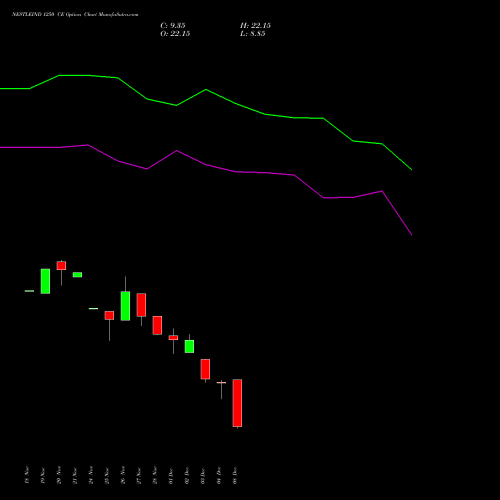This screenshot has width=500, height=500.
Task: Click the green upper indicator line
Action: pos(206,90)
